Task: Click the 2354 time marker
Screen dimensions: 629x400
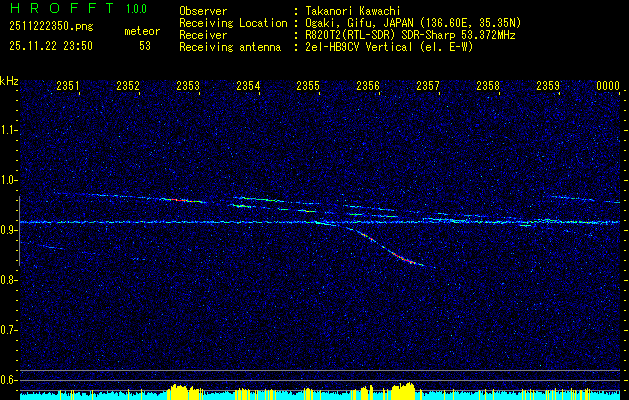Action: click(x=248, y=86)
